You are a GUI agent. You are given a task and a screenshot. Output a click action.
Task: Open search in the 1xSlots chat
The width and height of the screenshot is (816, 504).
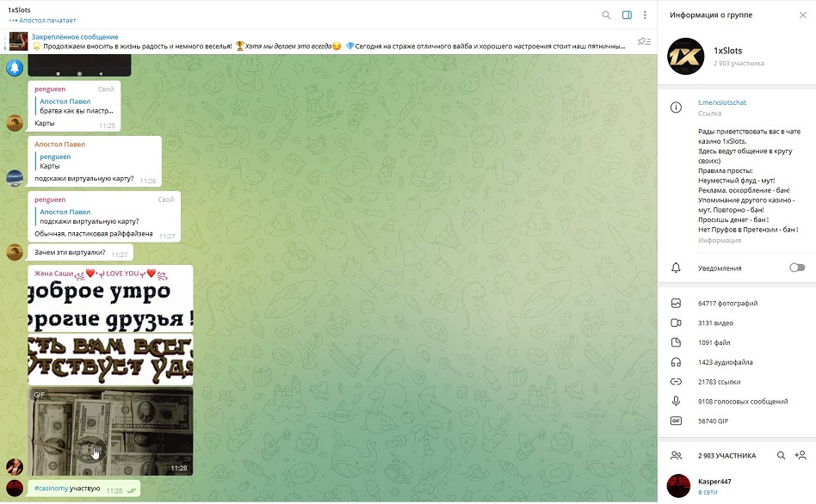[x=606, y=15]
